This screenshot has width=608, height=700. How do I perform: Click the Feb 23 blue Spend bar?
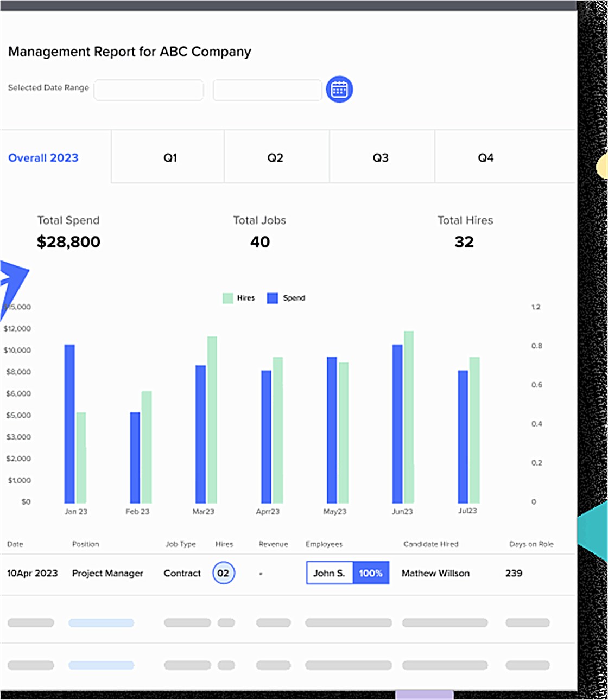click(135, 458)
